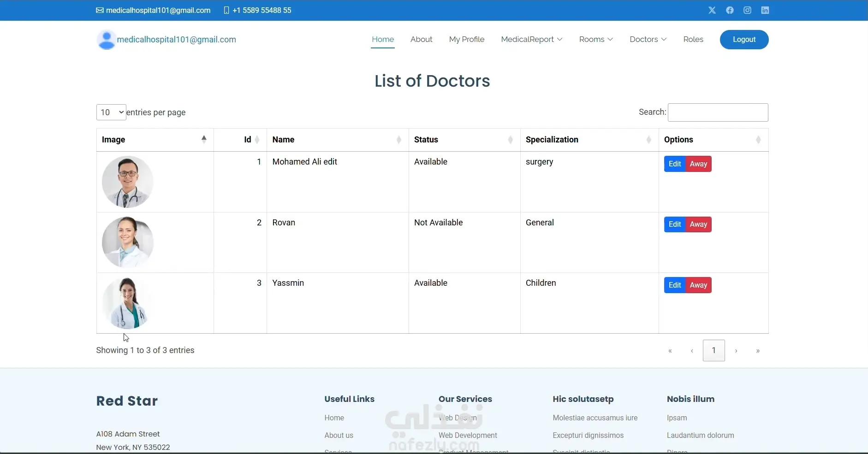Viewport: 868px width, 454px height.
Task: Expand the Rooms menu
Action: 596,40
